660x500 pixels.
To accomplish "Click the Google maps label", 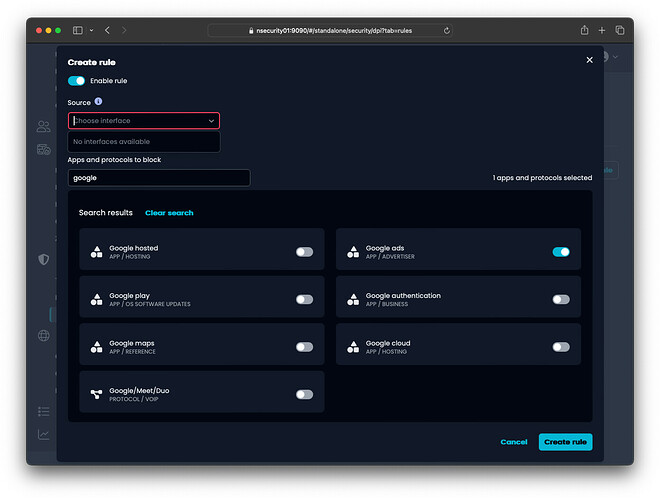I will [x=131, y=343].
